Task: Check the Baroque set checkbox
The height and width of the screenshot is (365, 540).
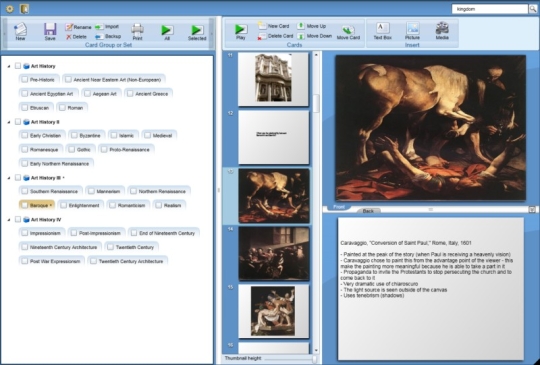Action: [x=24, y=205]
